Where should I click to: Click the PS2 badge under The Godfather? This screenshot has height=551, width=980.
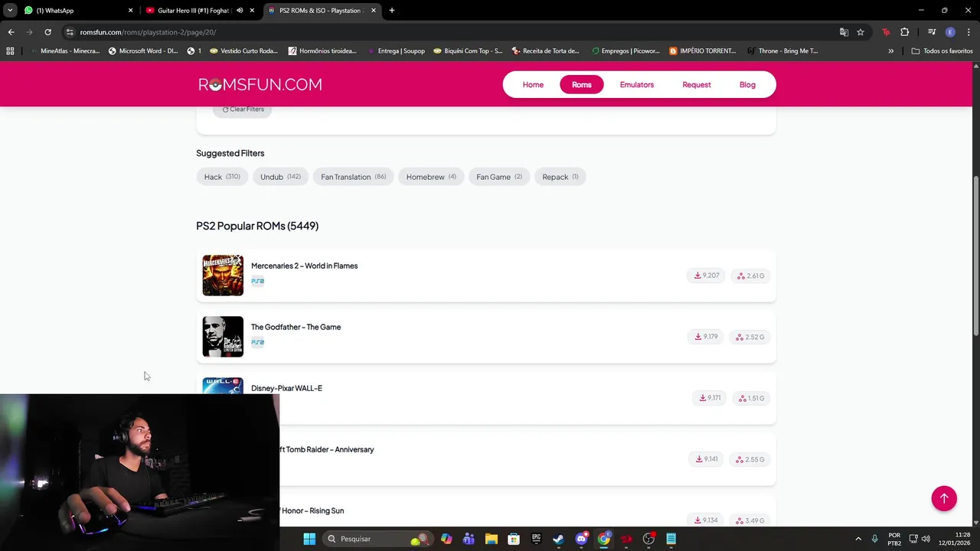(257, 342)
